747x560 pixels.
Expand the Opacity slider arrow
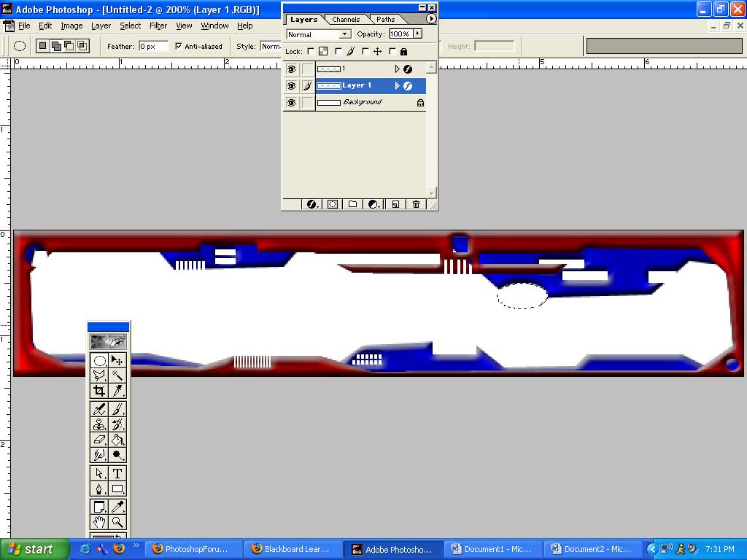[x=417, y=34]
